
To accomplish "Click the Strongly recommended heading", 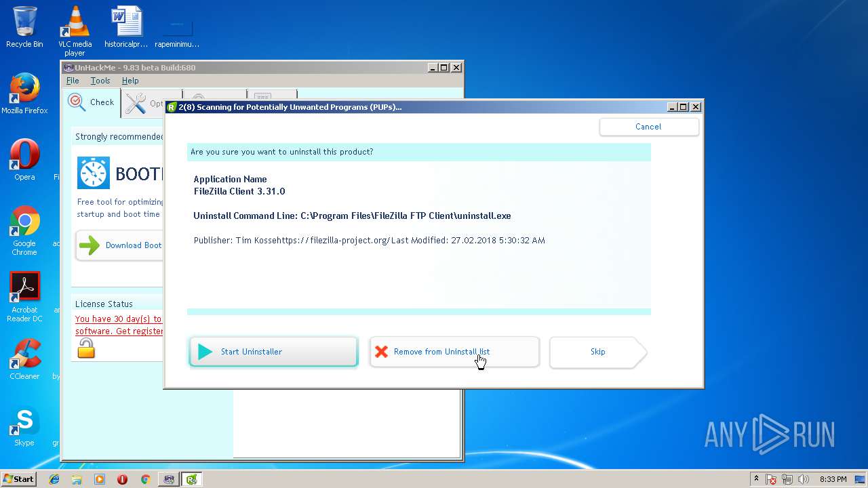I will [x=119, y=137].
